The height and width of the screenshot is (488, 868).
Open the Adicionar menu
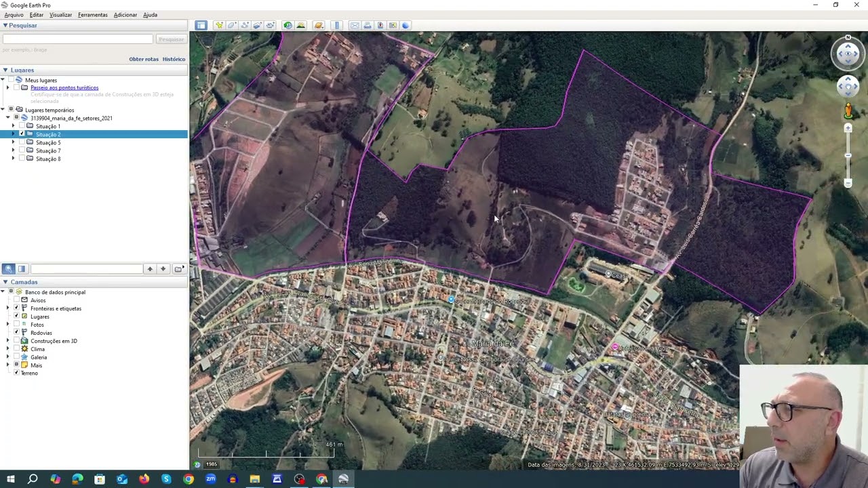coord(125,15)
